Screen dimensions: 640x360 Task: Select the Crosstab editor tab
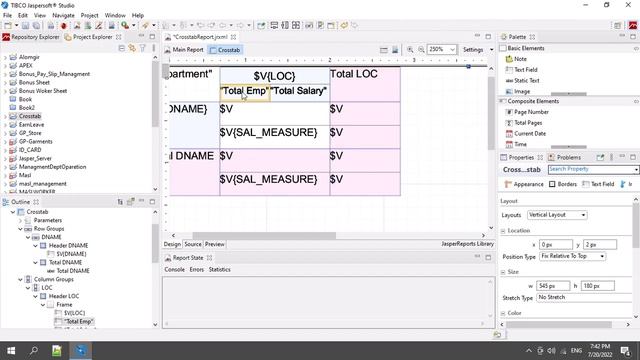[225, 50]
